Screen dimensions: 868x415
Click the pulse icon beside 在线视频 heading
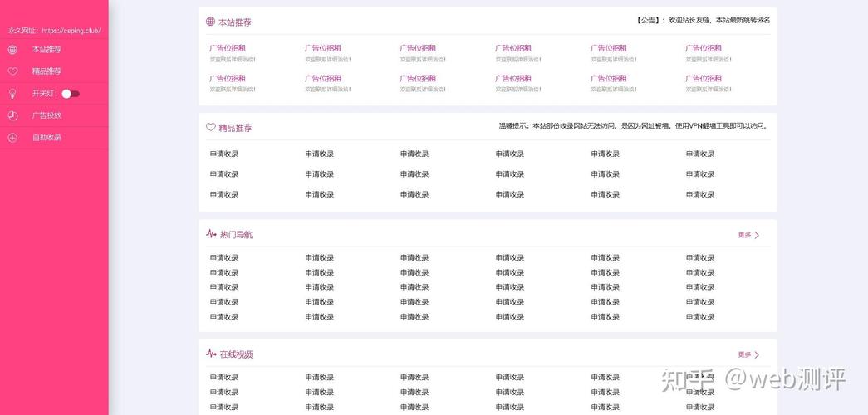click(211, 353)
